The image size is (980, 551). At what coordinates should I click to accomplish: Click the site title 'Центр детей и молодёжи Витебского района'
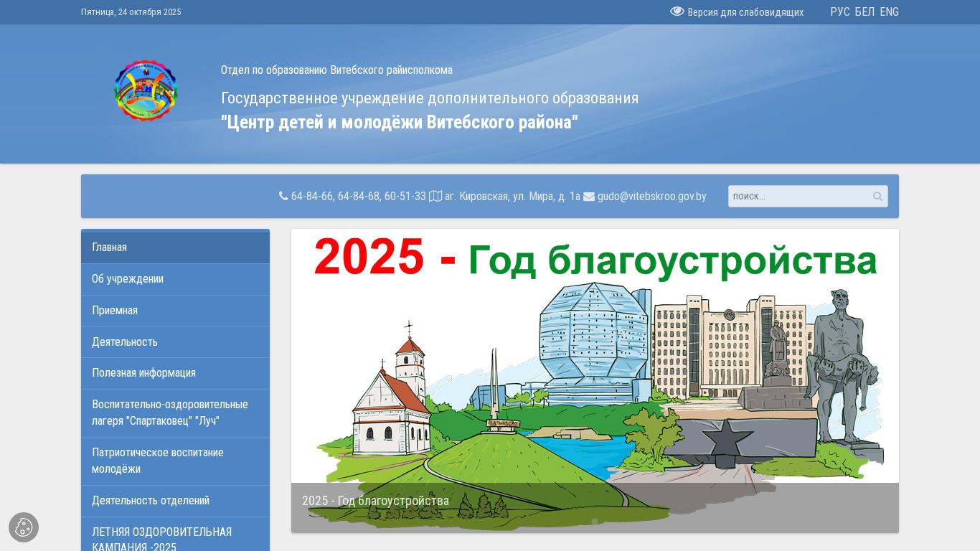point(400,123)
